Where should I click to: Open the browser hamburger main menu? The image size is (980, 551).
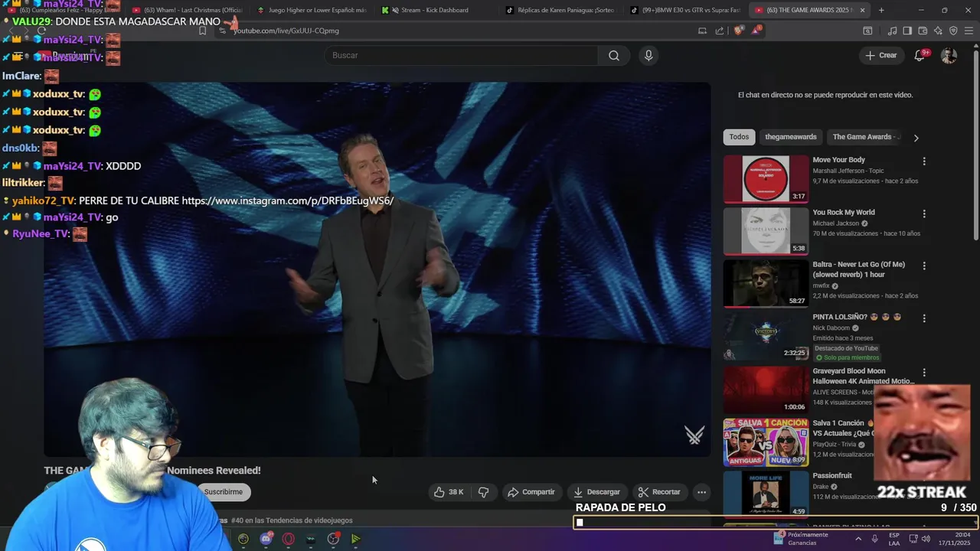[969, 31]
